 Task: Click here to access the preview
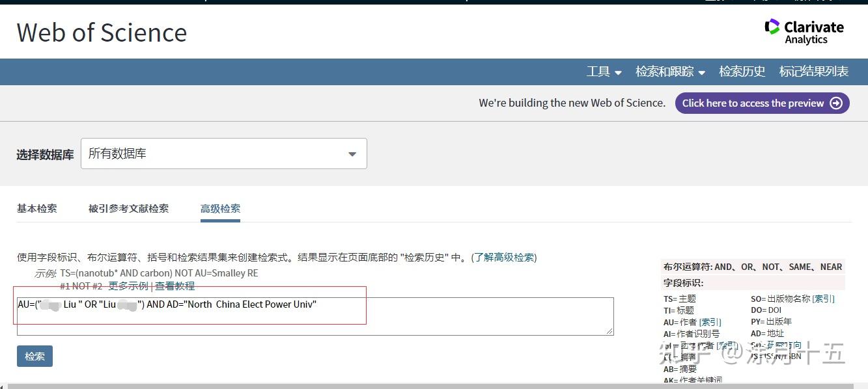point(763,103)
